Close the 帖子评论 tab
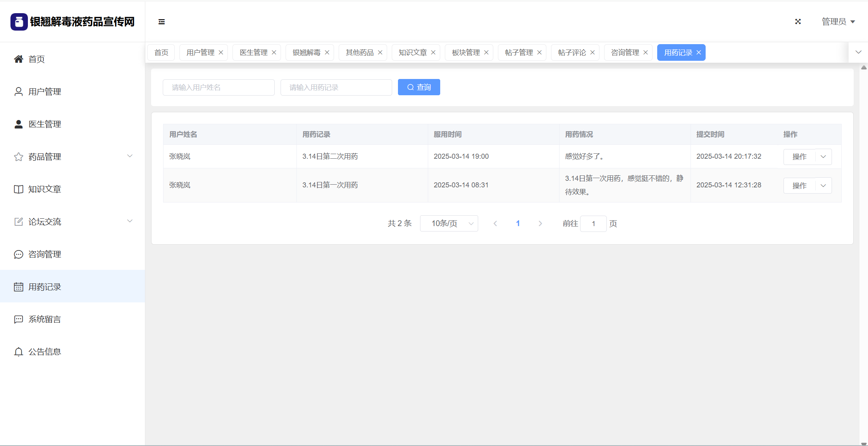Image resolution: width=868 pixels, height=446 pixels. tap(592, 53)
